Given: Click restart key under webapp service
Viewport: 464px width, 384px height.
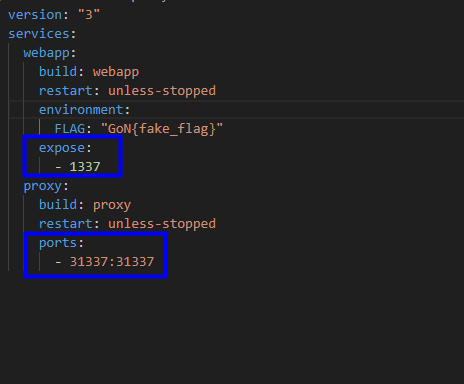Looking at the screenshot, I should (66, 91).
